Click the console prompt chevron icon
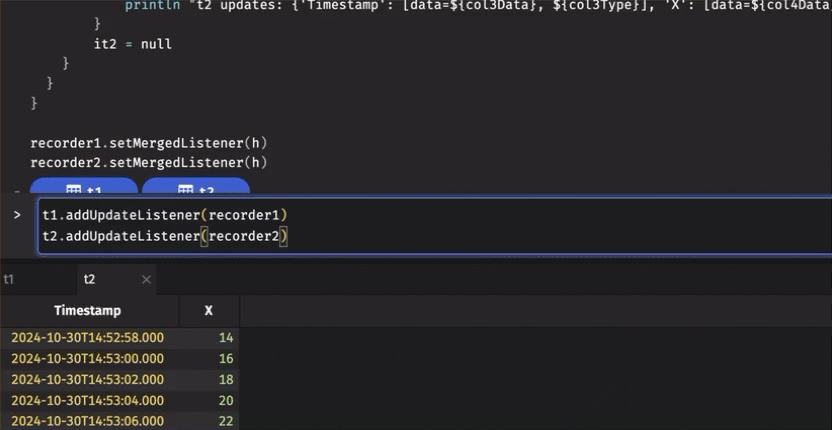832x430 pixels. (17, 215)
